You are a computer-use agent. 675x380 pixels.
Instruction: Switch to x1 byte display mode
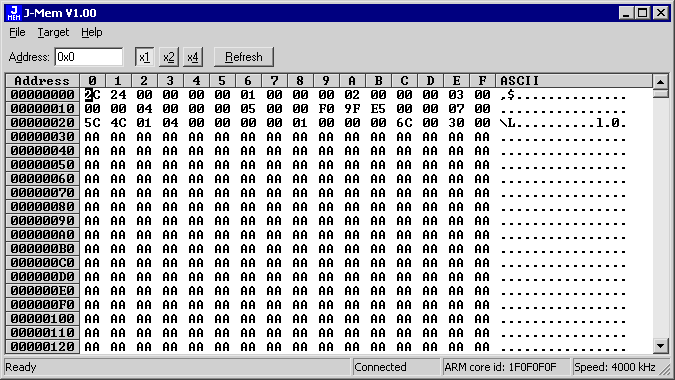[x=144, y=57]
